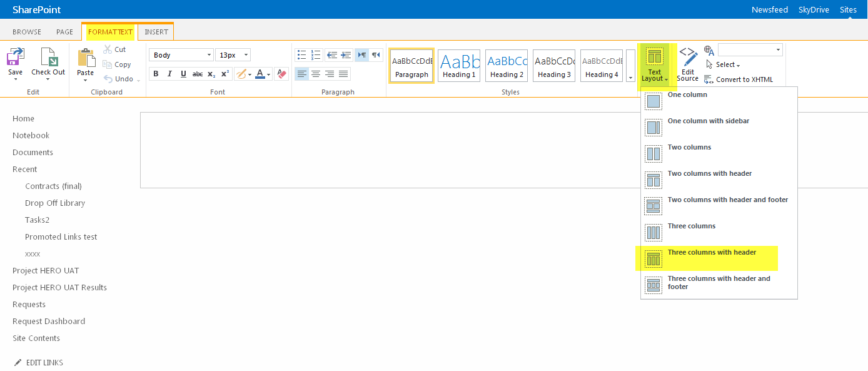
Task: Open Site Contents in left navigation
Action: click(x=36, y=338)
